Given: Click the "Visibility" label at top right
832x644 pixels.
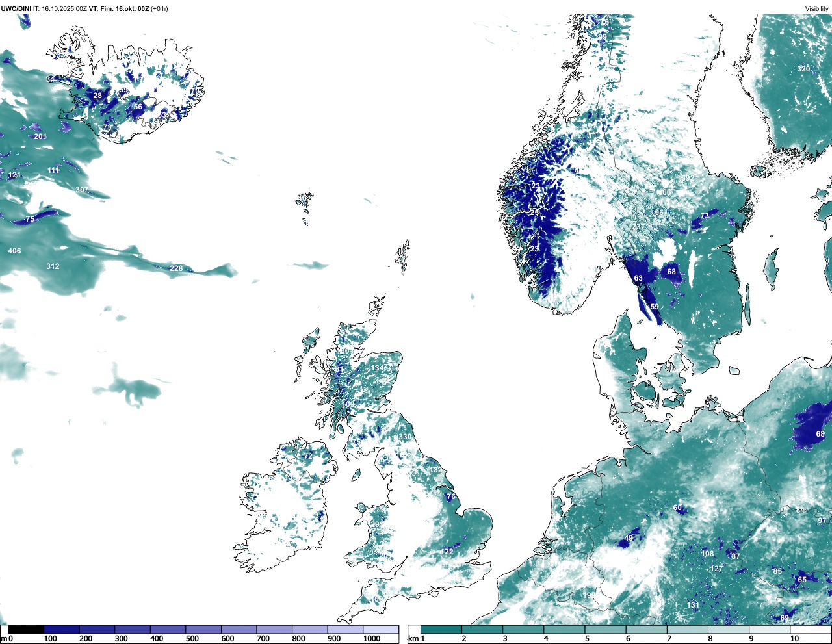Looking at the screenshot, I should [x=817, y=9].
